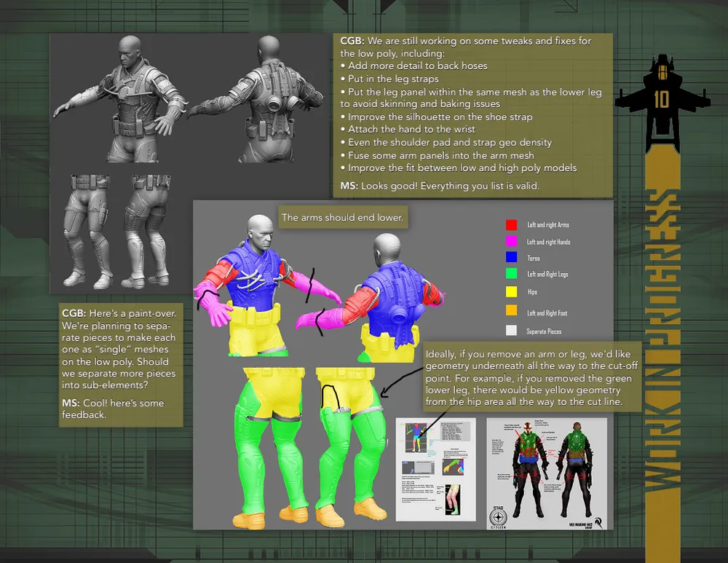Select "Improve the fit between low and high poly models"
Image resolution: width=728 pixels, height=563 pixels.
click(x=459, y=168)
